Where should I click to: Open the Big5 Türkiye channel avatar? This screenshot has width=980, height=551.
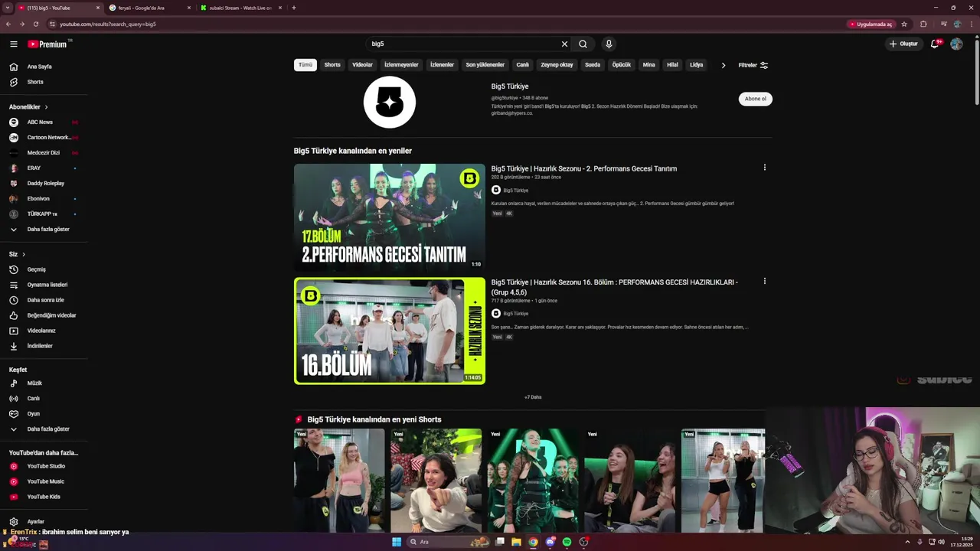pyautogui.click(x=390, y=103)
